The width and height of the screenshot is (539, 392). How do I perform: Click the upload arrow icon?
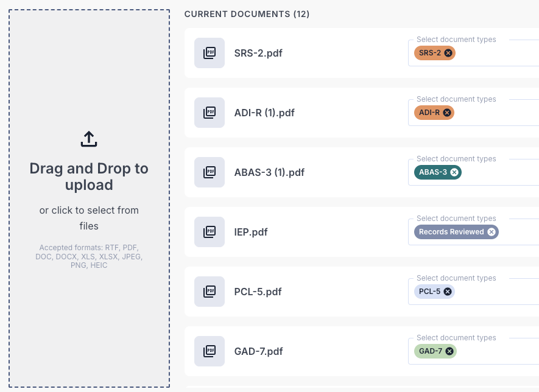[x=89, y=139]
